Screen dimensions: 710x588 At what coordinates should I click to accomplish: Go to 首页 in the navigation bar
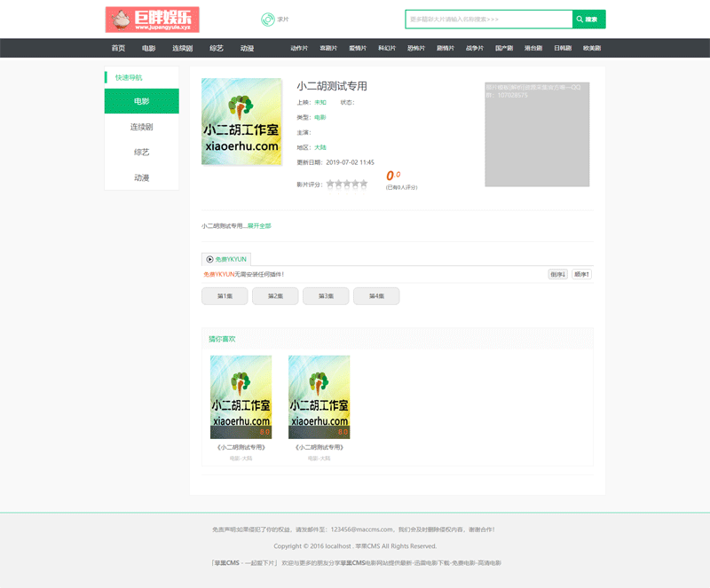pos(118,48)
